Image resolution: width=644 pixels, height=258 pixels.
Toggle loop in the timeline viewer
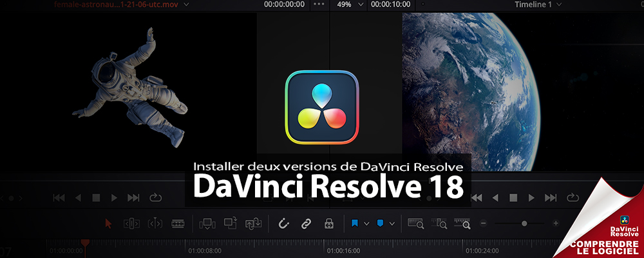click(573, 198)
